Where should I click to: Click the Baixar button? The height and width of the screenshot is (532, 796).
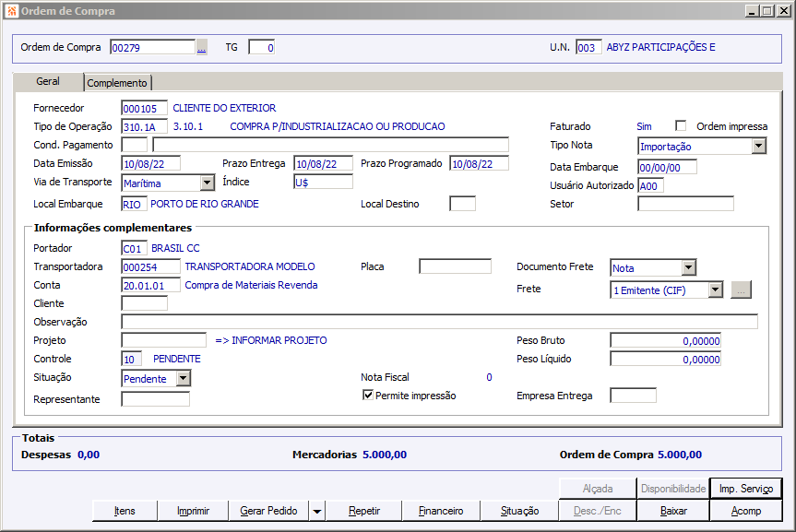coord(674,511)
